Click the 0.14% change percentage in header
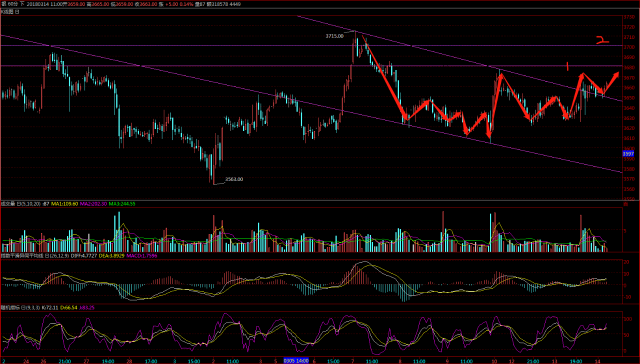 coord(187,4)
